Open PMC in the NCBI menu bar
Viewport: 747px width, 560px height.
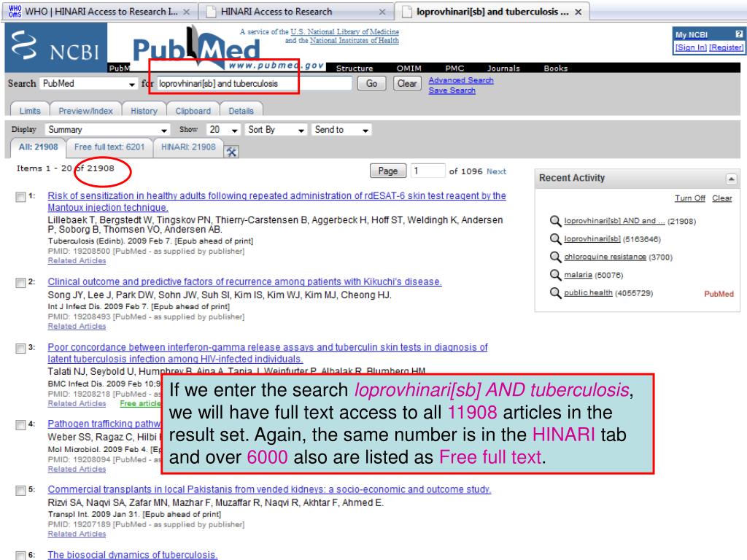(454, 68)
